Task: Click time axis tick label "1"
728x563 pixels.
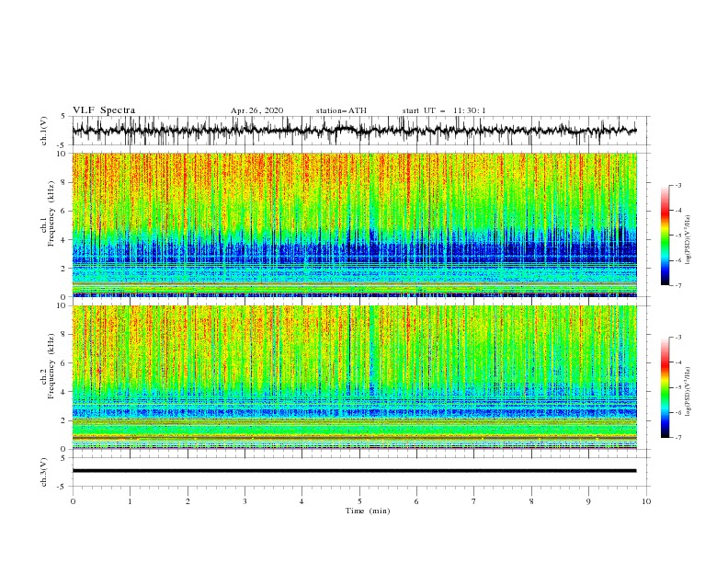Action: [x=130, y=501]
